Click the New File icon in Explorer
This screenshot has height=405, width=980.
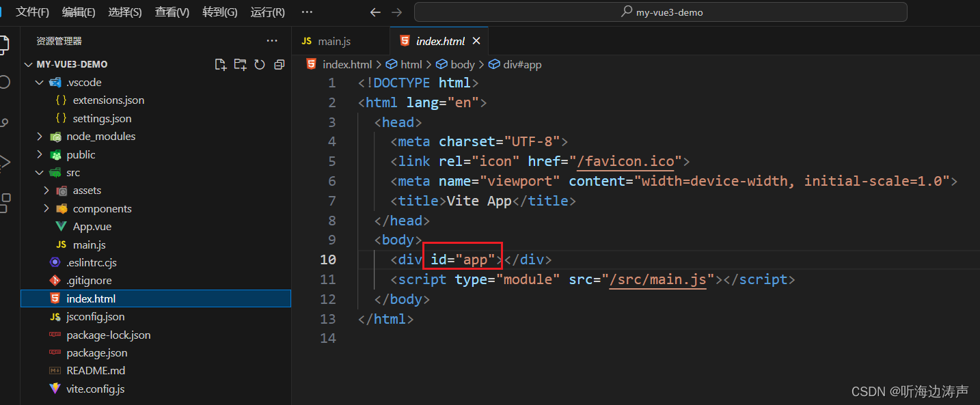(x=220, y=64)
